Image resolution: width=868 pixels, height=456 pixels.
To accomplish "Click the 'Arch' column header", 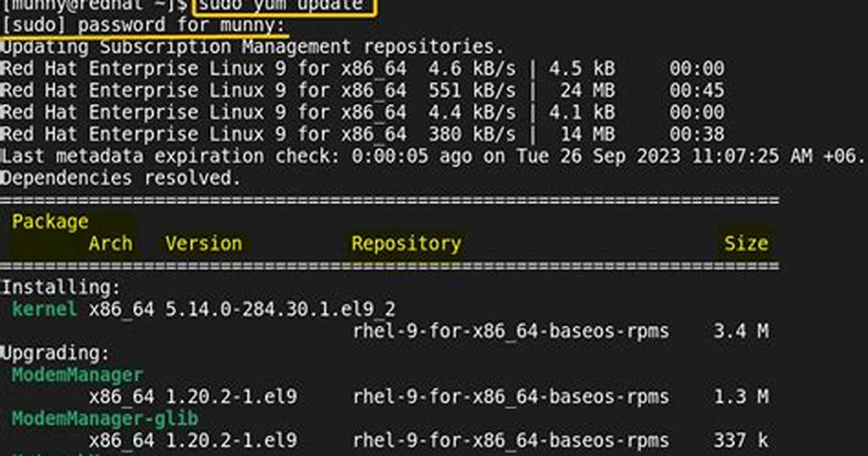I will [x=111, y=244].
